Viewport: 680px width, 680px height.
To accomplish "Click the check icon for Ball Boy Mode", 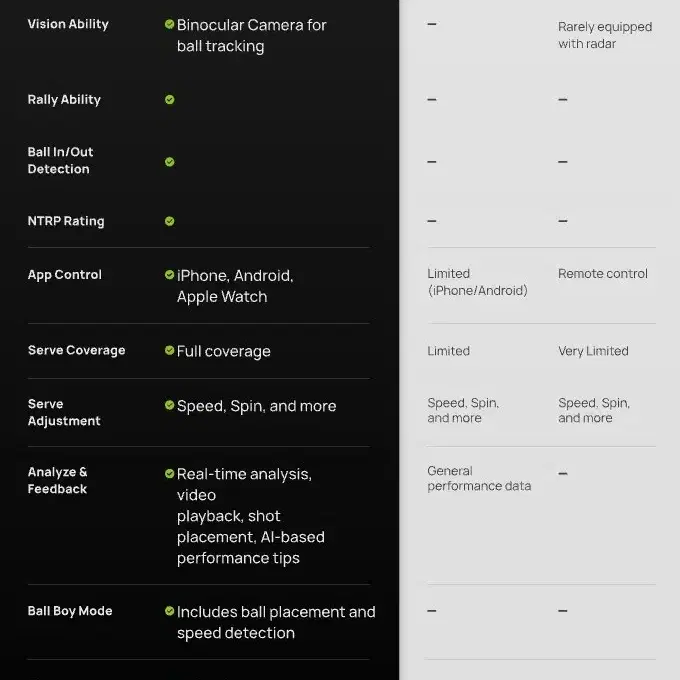I will point(170,611).
